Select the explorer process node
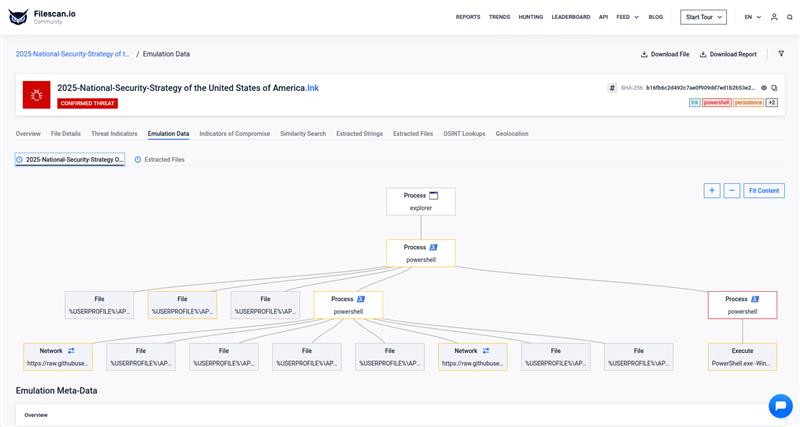The width and height of the screenshot is (800, 427). (421, 202)
